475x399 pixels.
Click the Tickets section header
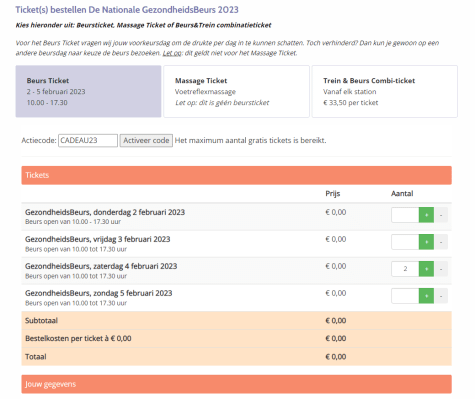[237, 175]
